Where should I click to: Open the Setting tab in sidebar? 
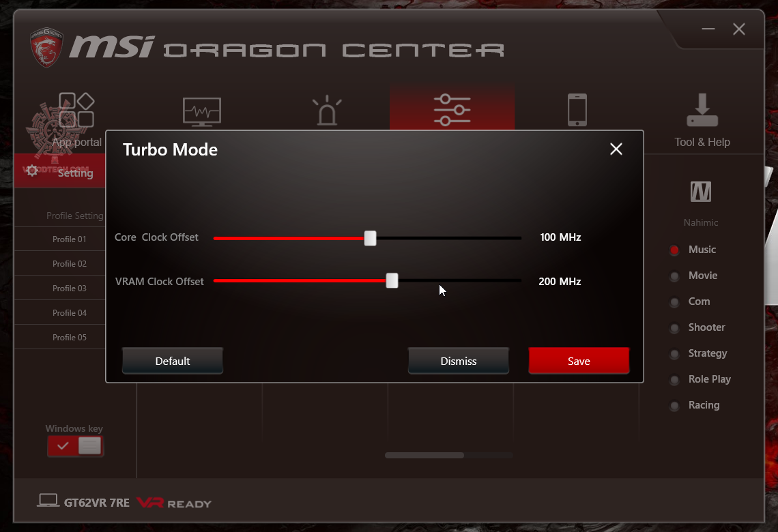[x=60, y=171]
